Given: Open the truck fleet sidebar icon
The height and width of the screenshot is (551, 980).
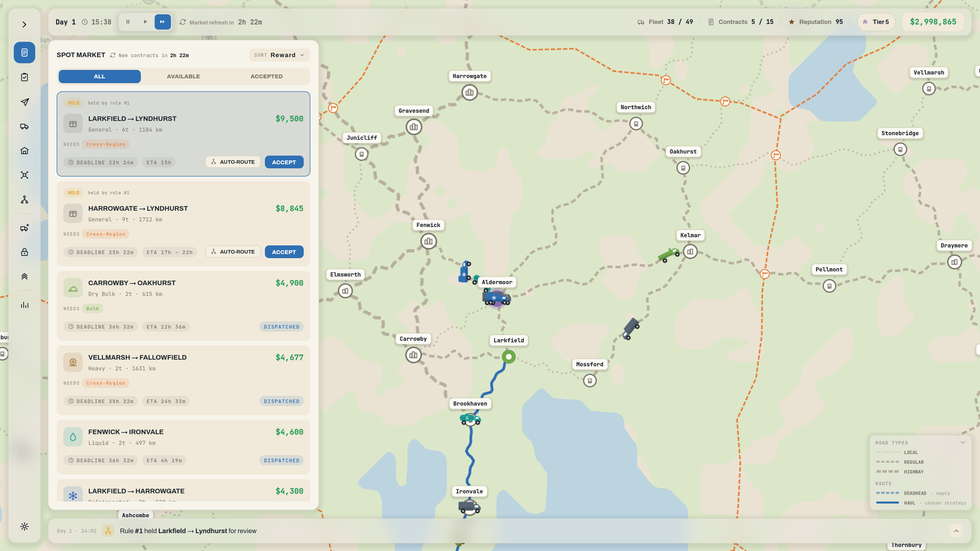Looking at the screenshot, I should point(24,126).
